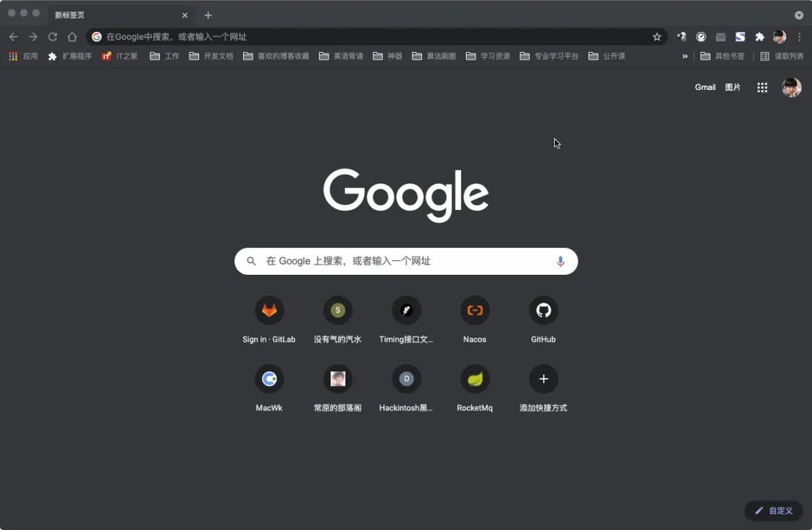Open the Extensions puzzle icon in toolbar

760,37
